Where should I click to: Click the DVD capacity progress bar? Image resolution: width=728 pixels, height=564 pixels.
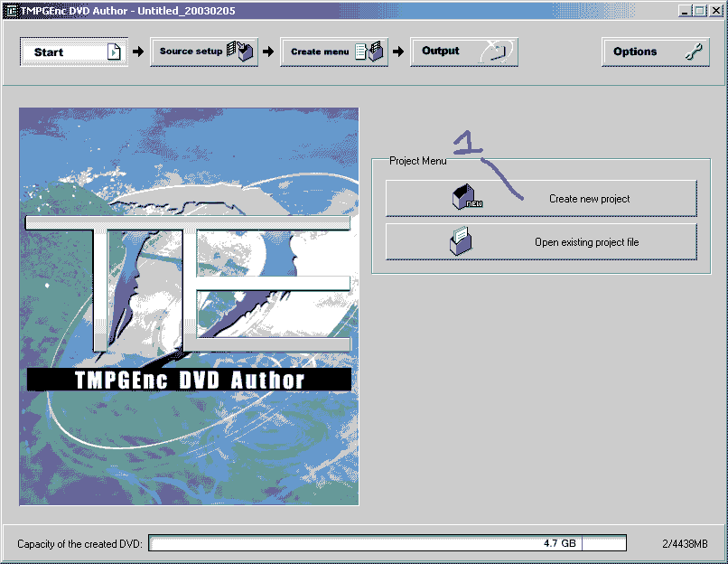pos(387,543)
